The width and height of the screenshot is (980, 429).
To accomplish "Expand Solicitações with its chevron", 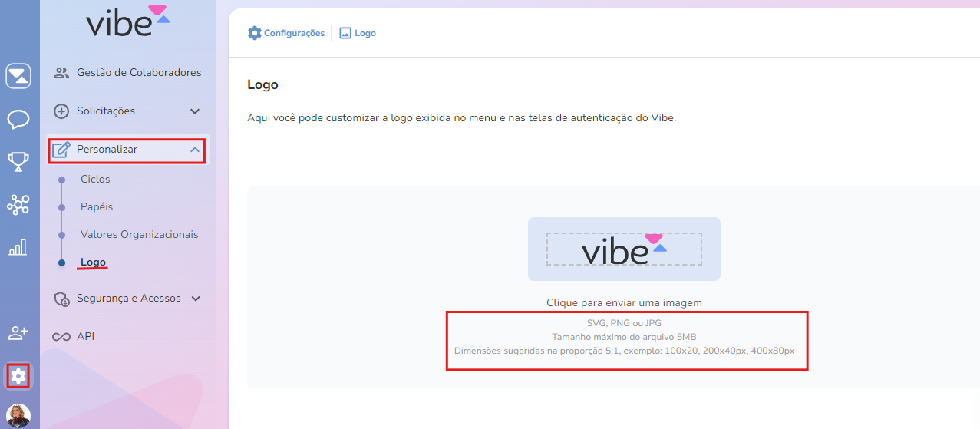I will coord(195,111).
